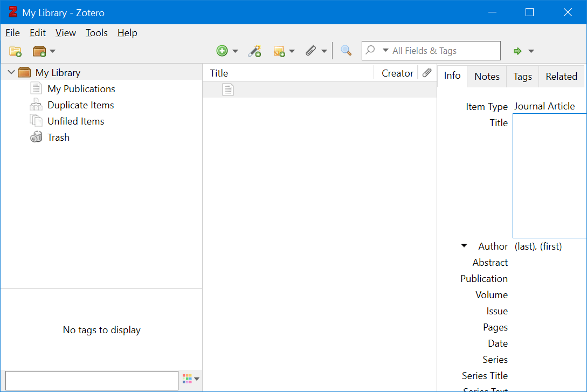The width and height of the screenshot is (587, 392).
Task: Collapse the My Library tree node
Action: click(11, 72)
